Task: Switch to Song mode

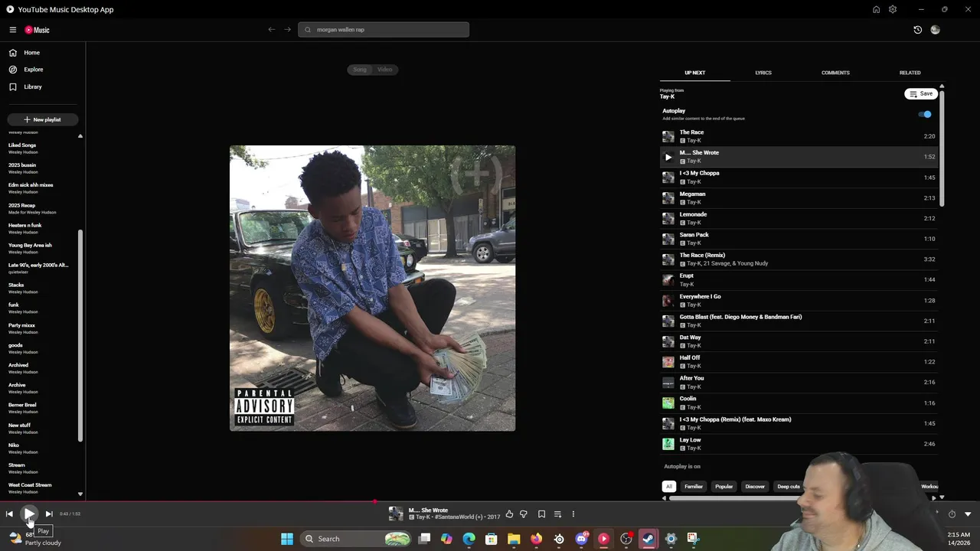Action: click(360, 70)
